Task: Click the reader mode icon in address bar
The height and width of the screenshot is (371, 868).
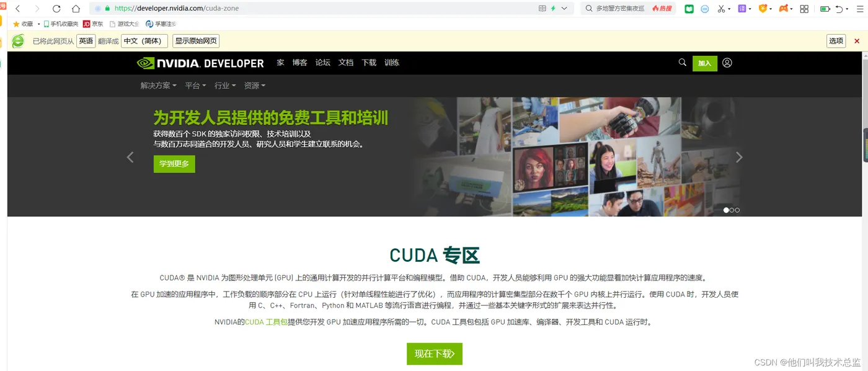Action: [x=542, y=9]
